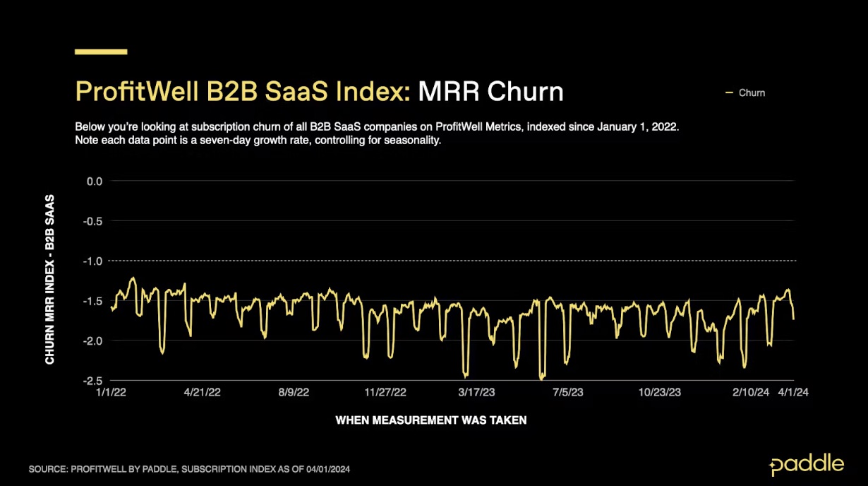The height and width of the screenshot is (486, 868).
Task: Select the -1.0 y-axis label
Action: 92,261
